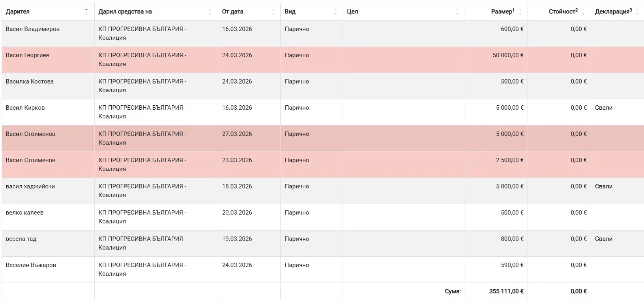Click the sort arrows in the Декларация column
The image size is (644, 304).
pyautogui.click(x=637, y=12)
